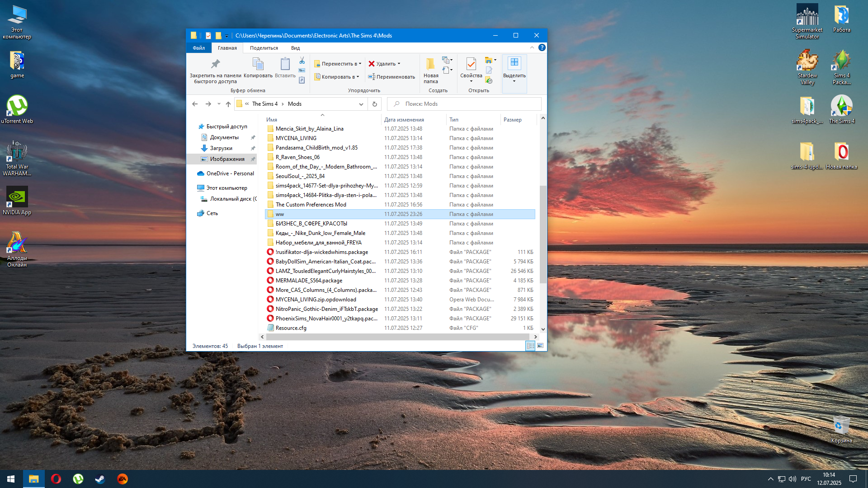Click the Edit file icon in Открыть group
868x488 pixels.
[489, 70]
